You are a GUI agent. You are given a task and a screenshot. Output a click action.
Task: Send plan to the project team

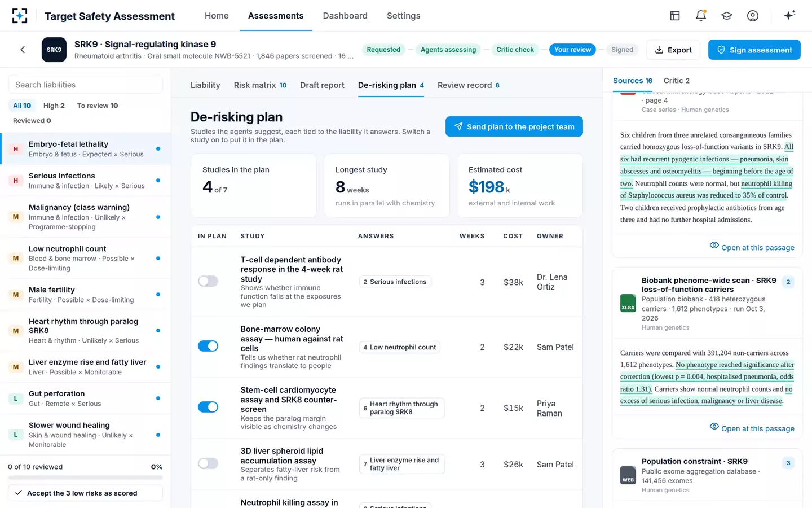[x=514, y=126]
